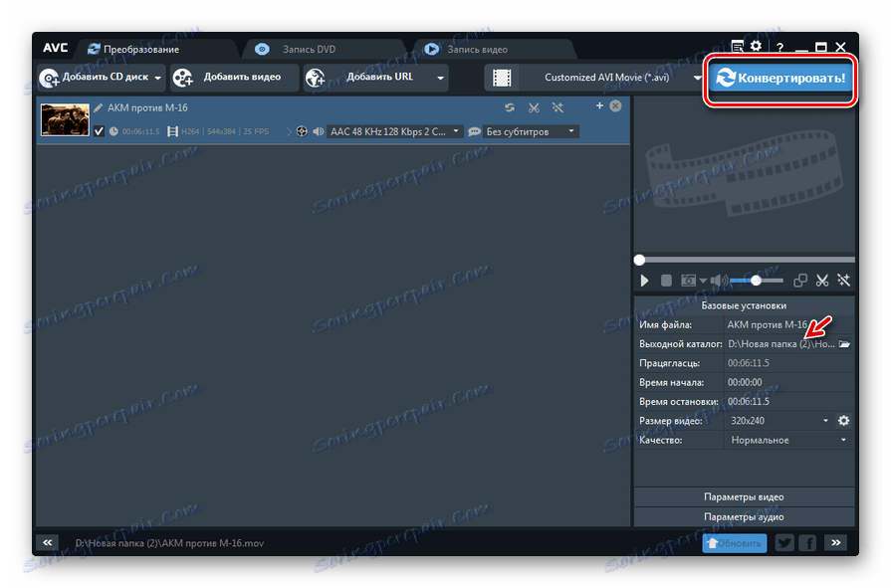This screenshot has height=588, width=891.
Task: Stop the preview playback
Action: tap(666, 281)
